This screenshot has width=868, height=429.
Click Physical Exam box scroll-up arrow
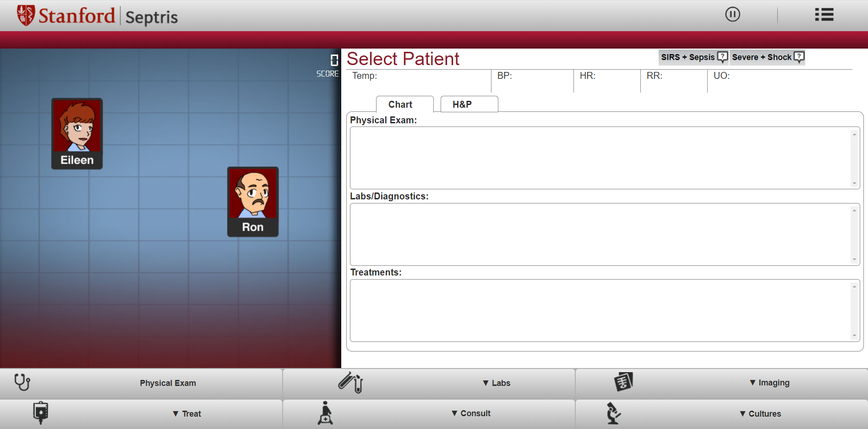[854, 134]
